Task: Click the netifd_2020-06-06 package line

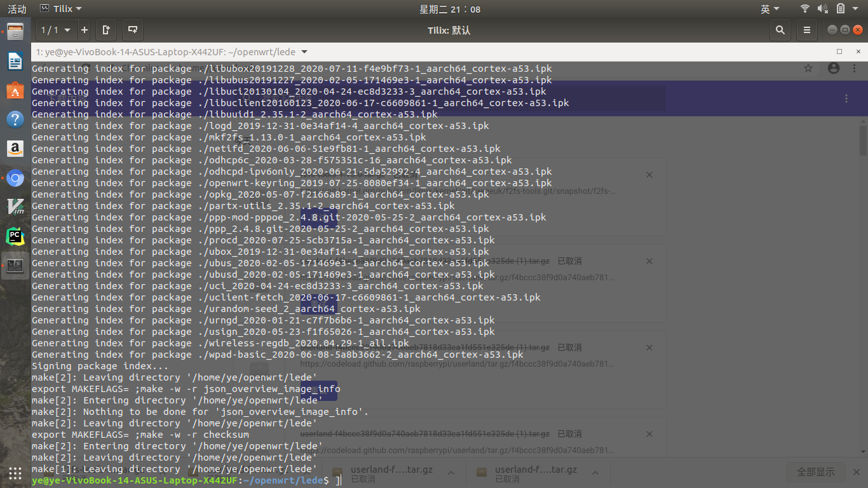Action: [266, 149]
